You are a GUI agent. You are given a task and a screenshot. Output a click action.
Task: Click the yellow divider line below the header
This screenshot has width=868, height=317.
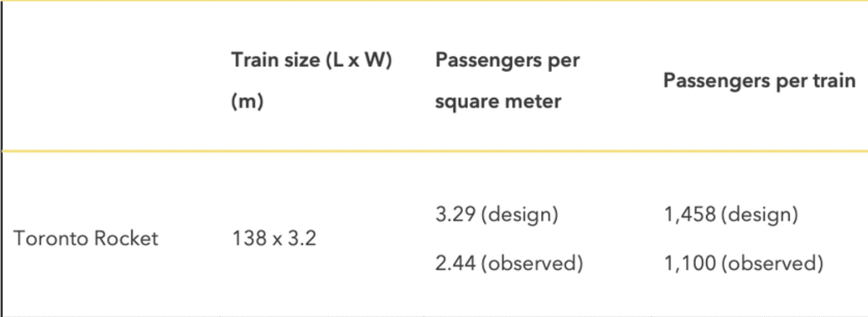(434, 151)
